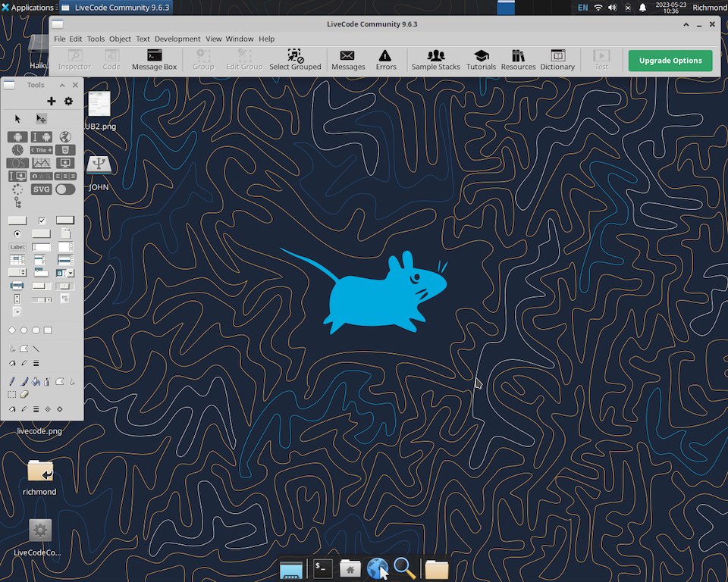Open the Dictionary in the toolbar
Image resolution: width=728 pixels, height=582 pixels.
(x=557, y=60)
